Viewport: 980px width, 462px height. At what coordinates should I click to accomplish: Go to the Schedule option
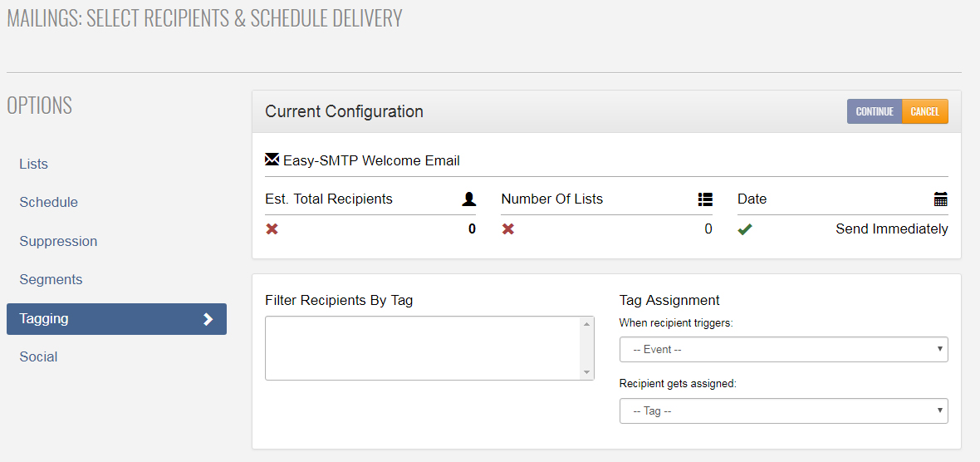49,203
